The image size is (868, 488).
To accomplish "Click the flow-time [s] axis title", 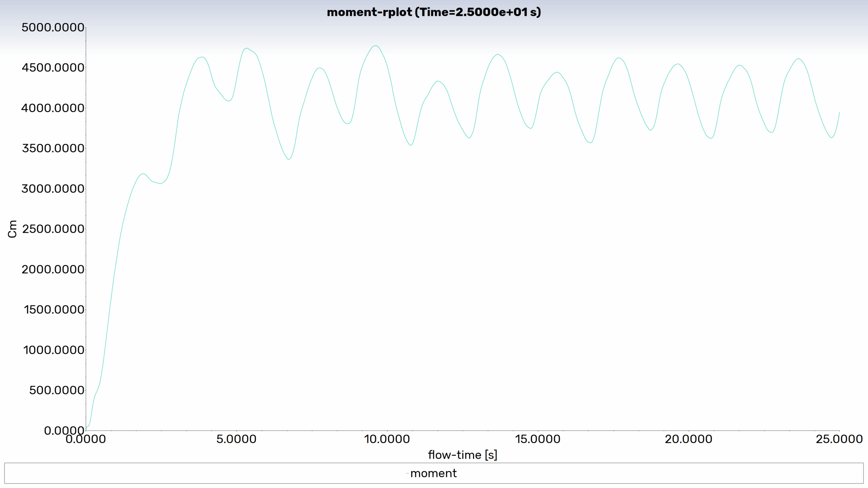I will (x=462, y=455).
